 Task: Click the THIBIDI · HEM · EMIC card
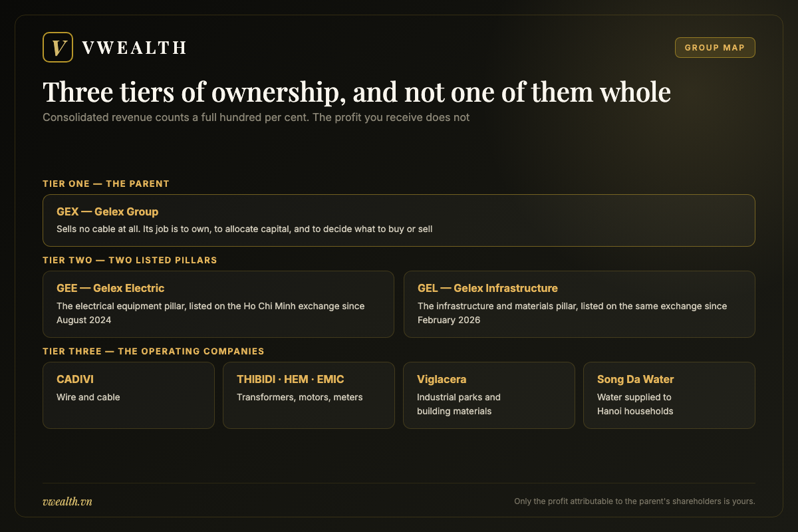[309, 395]
